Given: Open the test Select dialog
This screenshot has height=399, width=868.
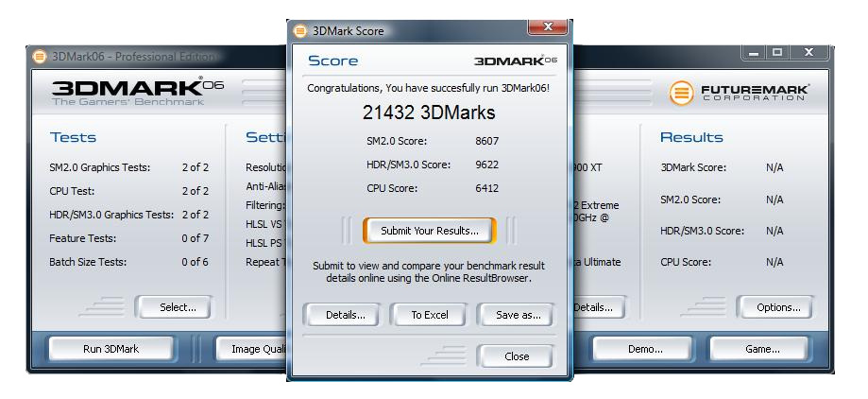Looking at the screenshot, I should click(177, 307).
